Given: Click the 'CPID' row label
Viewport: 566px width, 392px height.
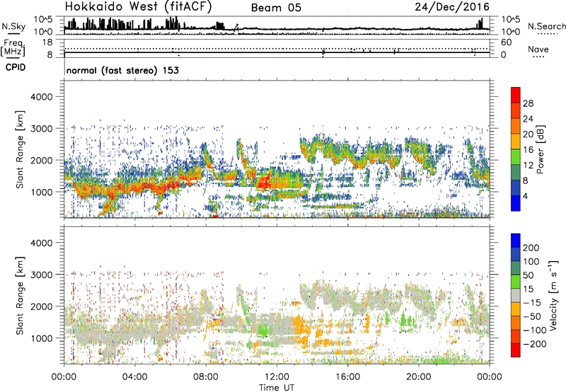Looking at the screenshot, I should (16, 67).
